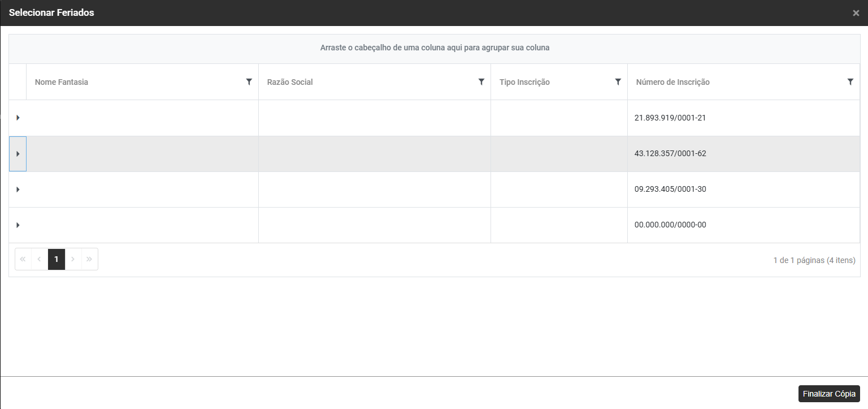
Task: Expand row with inscription 09.293.405/0001-30
Action: (x=18, y=190)
